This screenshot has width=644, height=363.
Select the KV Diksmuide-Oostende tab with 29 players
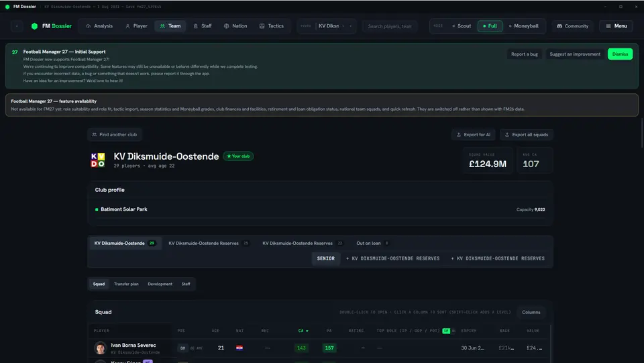[x=125, y=243]
